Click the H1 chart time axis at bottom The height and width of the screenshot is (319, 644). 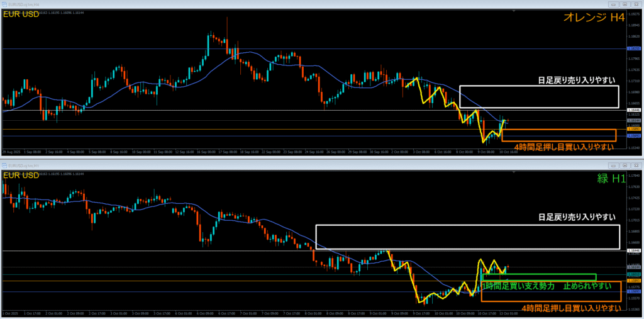(x=314, y=313)
